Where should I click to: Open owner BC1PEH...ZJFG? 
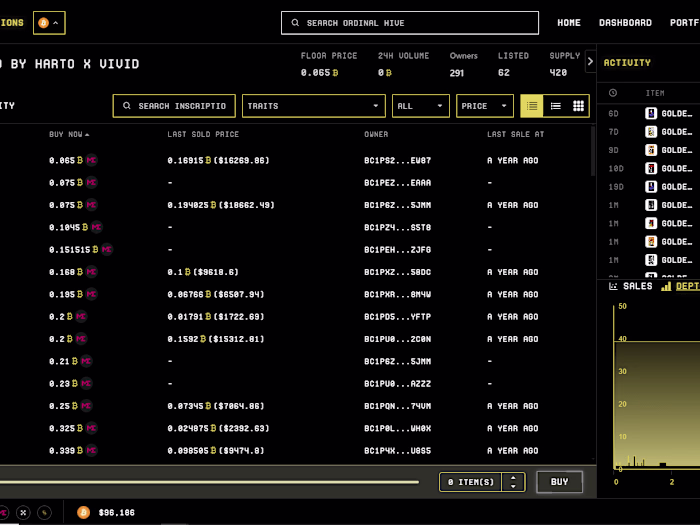397,250
